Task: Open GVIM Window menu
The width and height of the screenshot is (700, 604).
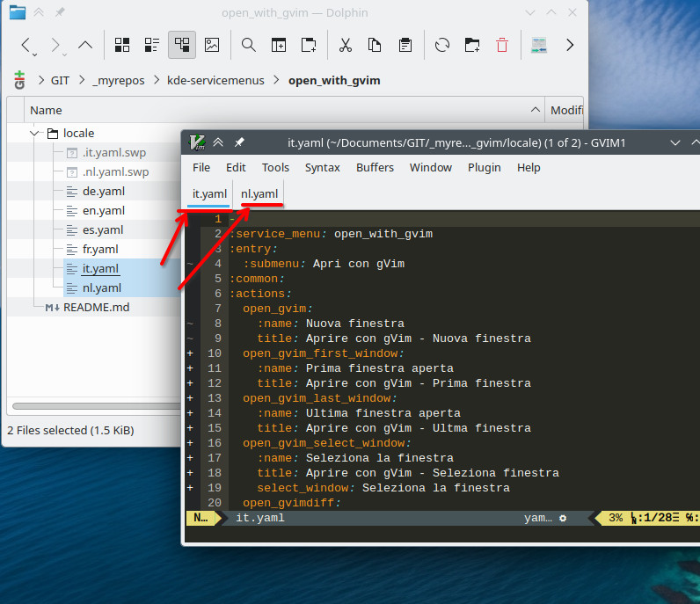Action: (x=431, y=168)
